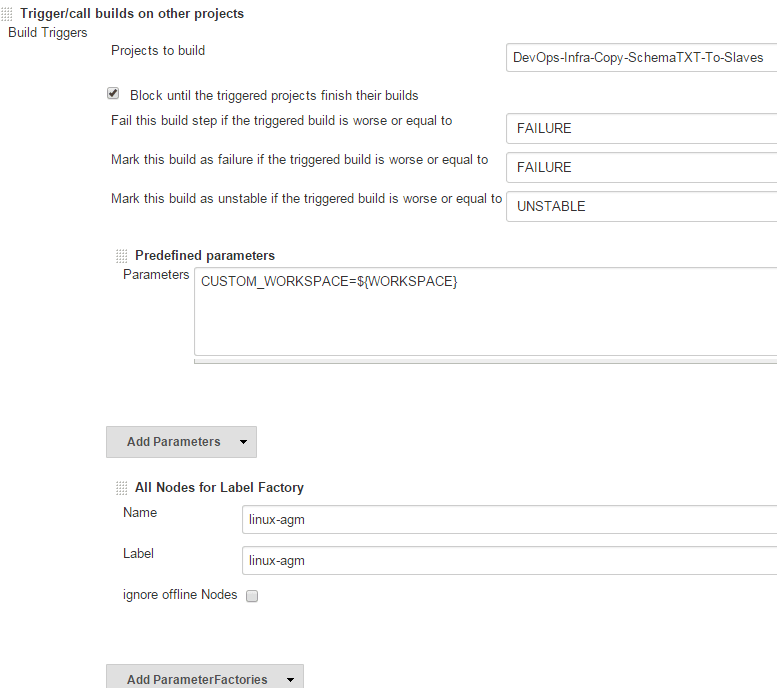Click the Add Parameters button
Screen dimensions: 777x688
(181, 442)
